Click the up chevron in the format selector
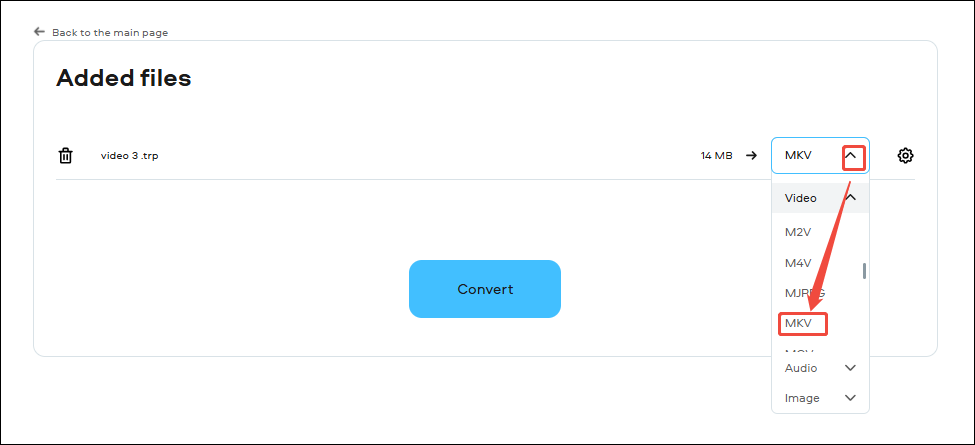This screenshot has height=445, width=975. click(x=853, y=156)
